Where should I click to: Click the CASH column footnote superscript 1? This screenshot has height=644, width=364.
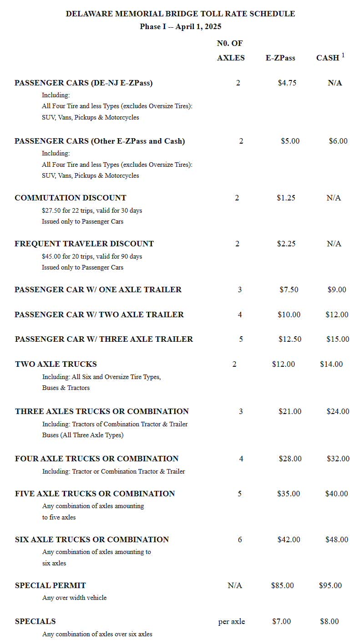pyautogui.click(x=343, y=55)
